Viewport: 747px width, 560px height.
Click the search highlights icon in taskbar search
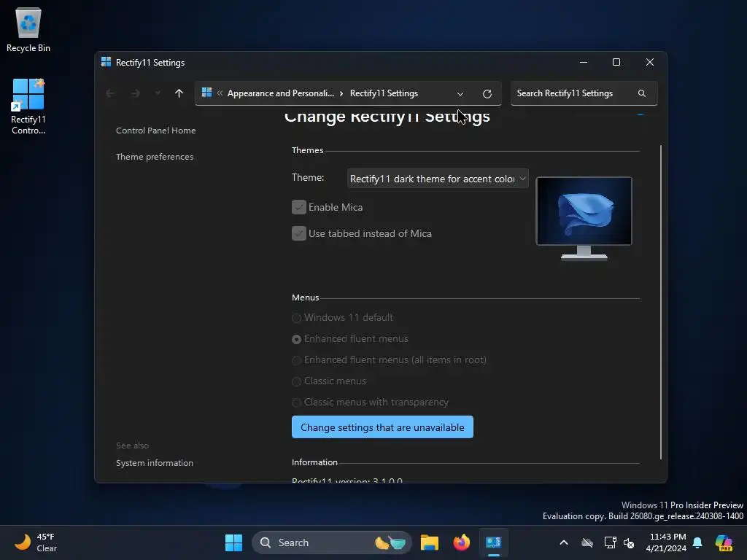point(390,542)
